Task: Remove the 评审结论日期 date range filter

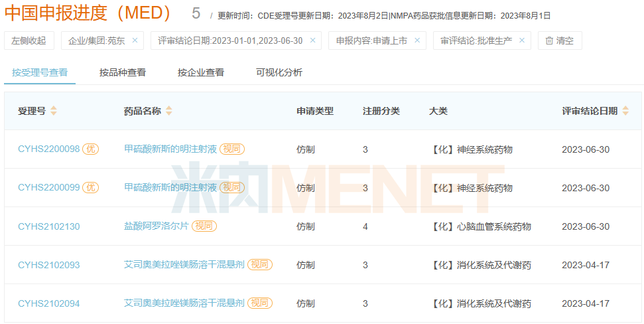Action: [312, 40]
